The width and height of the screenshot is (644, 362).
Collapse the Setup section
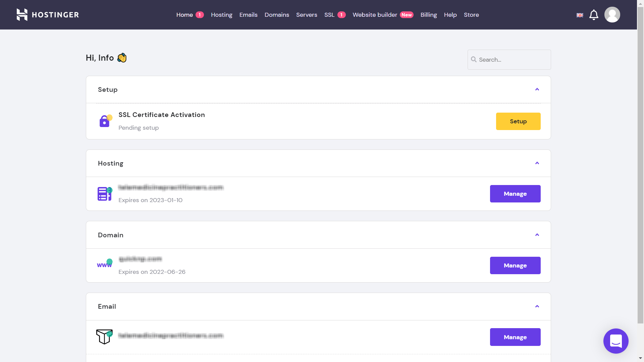pos(537,89)
